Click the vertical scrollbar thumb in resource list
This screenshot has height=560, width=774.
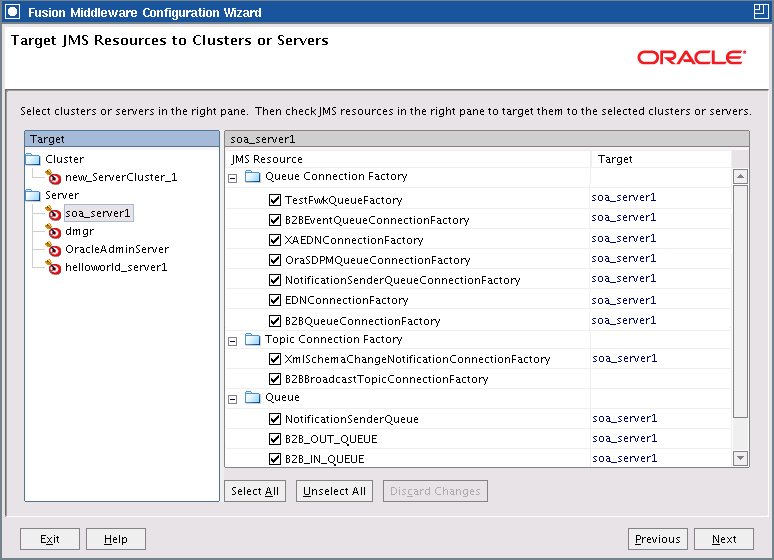click(740, 302)
